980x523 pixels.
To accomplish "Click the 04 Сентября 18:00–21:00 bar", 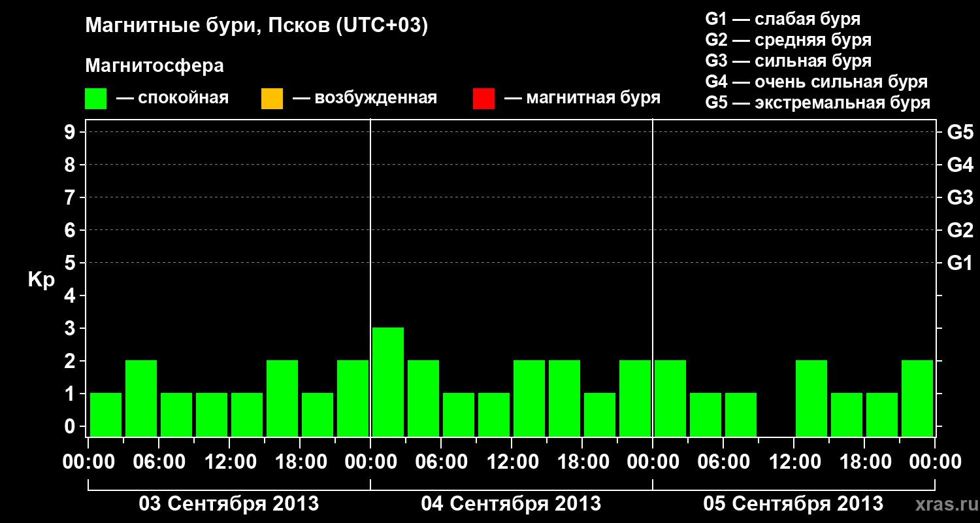I will click(x=600, y=414).
